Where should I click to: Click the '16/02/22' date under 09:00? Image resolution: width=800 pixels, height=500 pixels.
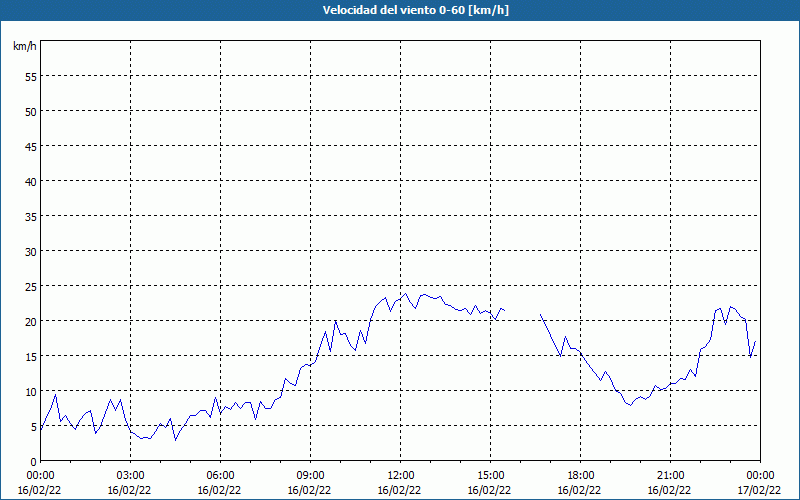[x=309, y=490]
